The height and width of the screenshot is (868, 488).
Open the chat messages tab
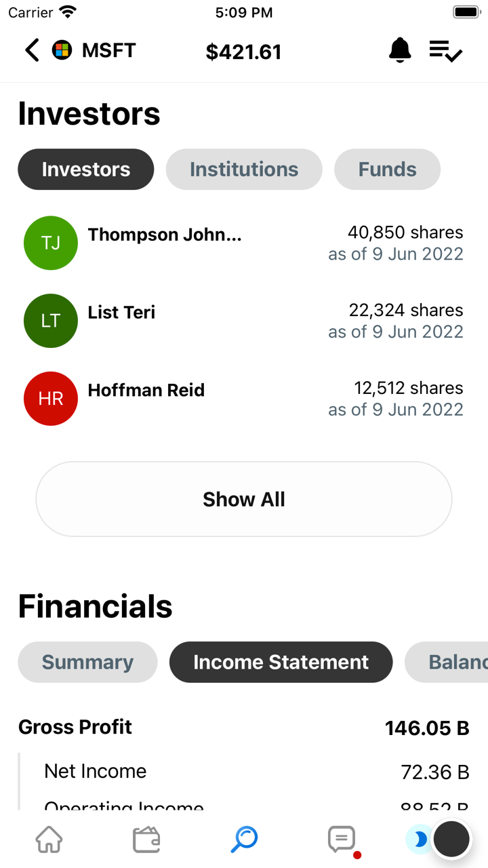[342, 840]
